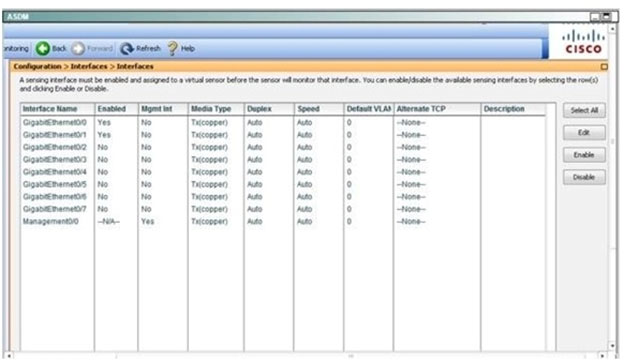The width and height of the screenshot is (624, 363).
Task: Click the greyed Forward arrow icon
Action: [78, 49]
